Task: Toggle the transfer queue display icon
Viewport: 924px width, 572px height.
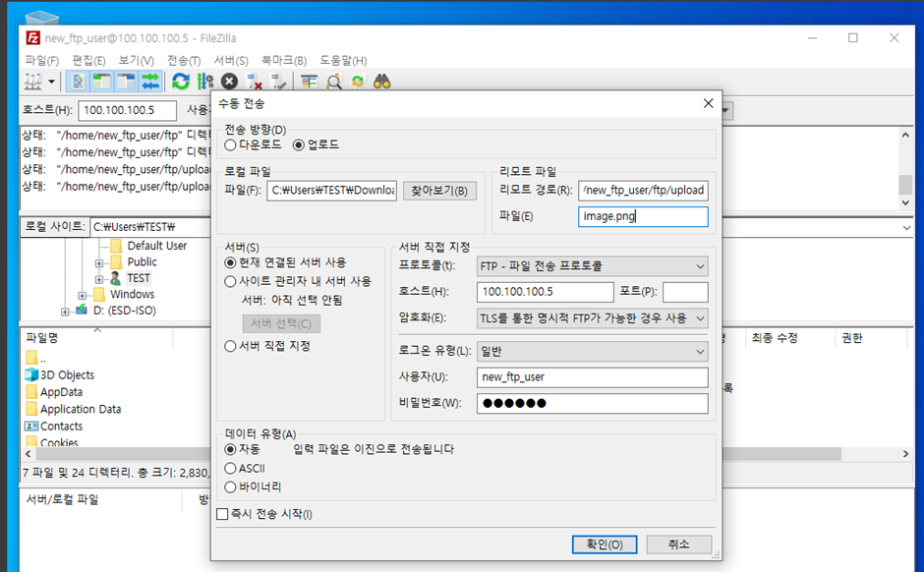Action: point(150,82)
